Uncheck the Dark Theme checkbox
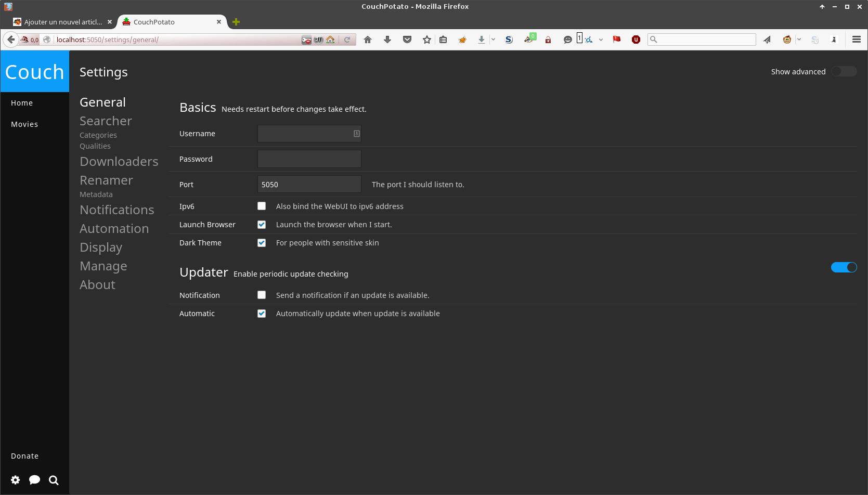868x495 pixels. [262, 243]
